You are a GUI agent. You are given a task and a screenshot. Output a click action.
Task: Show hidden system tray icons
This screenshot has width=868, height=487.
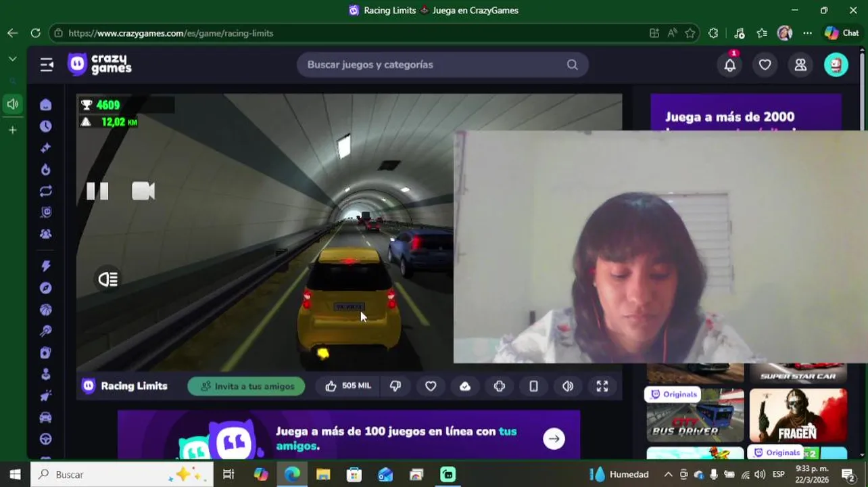(x=668, y=474)
